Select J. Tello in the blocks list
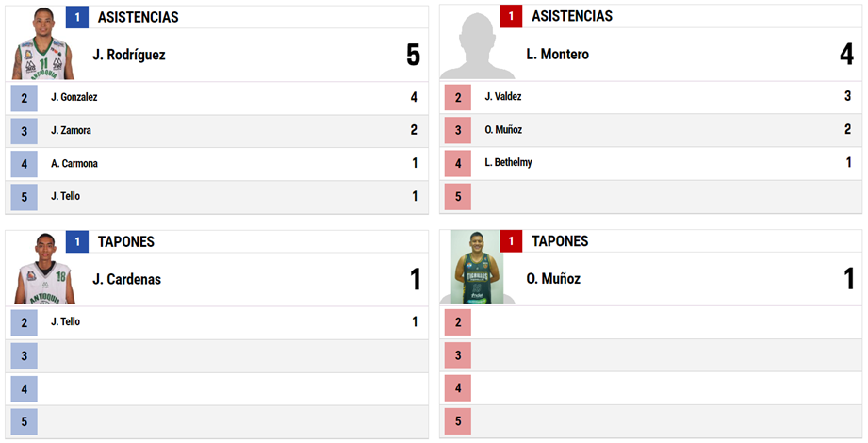The width and height of the screenshot is (868, 443). point(217,322)
